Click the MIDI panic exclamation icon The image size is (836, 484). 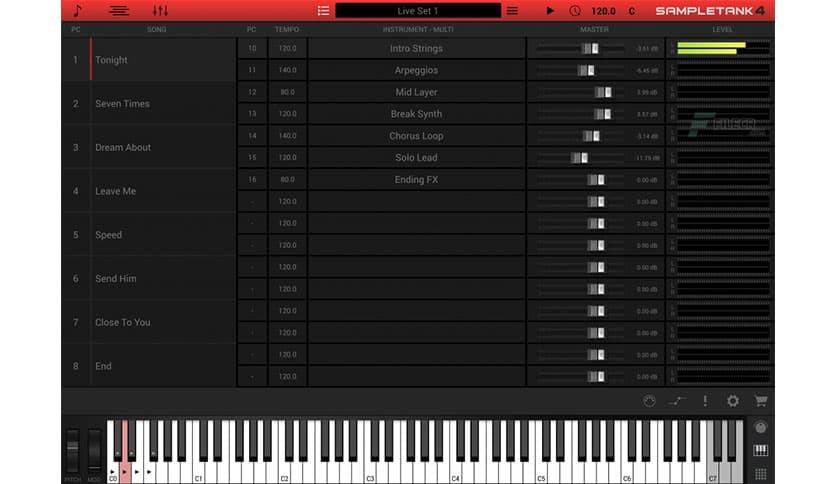[x=705, y=401]
